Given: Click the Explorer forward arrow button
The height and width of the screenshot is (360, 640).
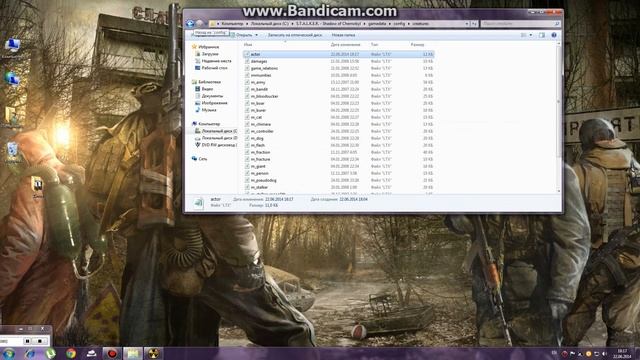Looking at the screenshot, I should pyautogui.click(x=200, y=24).
